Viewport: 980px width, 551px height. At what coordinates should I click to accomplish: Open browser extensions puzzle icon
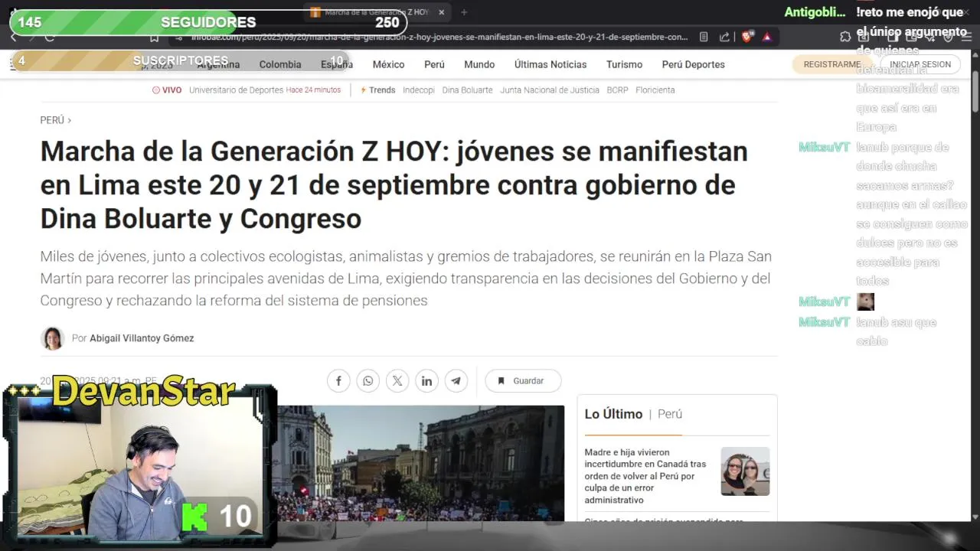coord(845,37)
